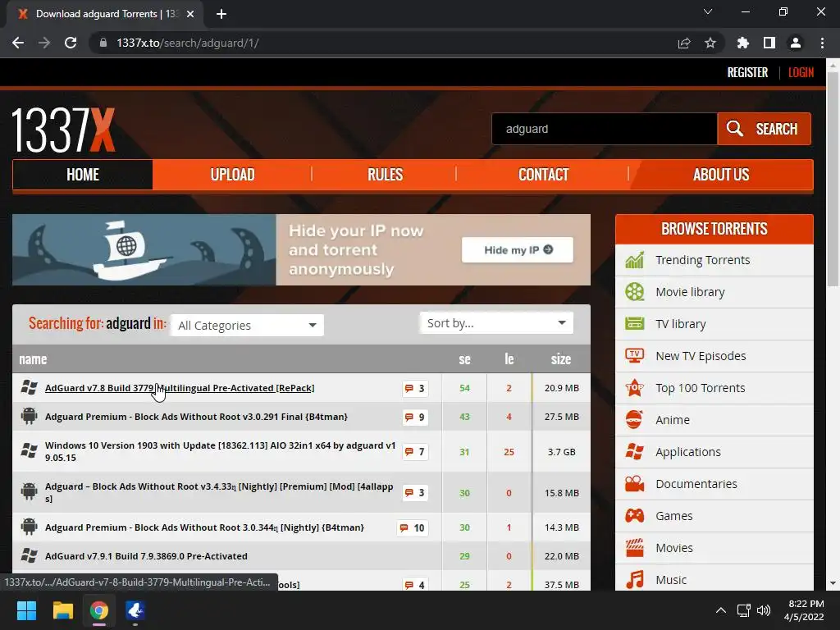The image size is (840, 630).
Task: Click the TV library icon
Action: pos(634,324)
